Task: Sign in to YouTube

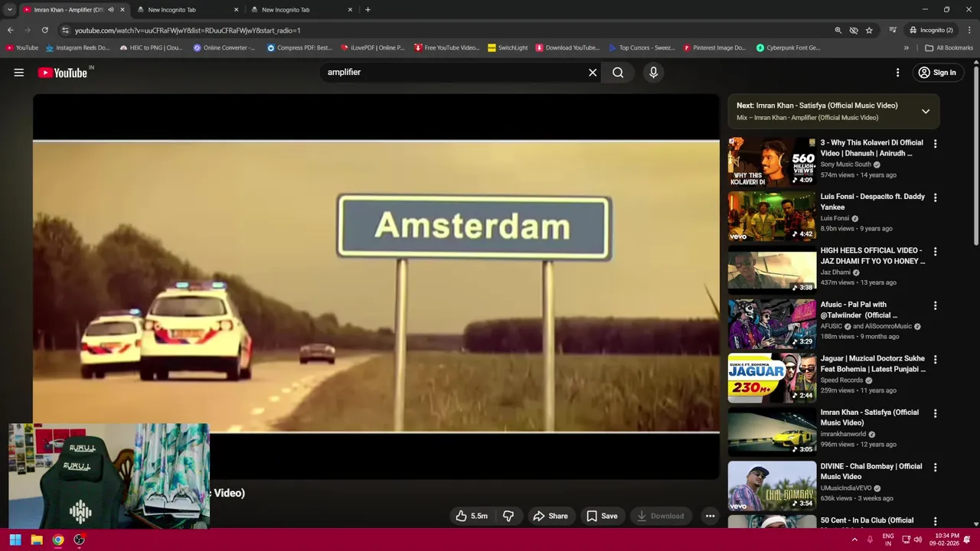Action: [x=936, y=73]
